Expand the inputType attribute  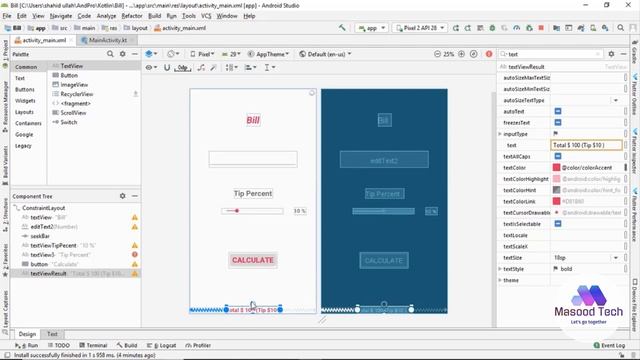pos(500,134)
